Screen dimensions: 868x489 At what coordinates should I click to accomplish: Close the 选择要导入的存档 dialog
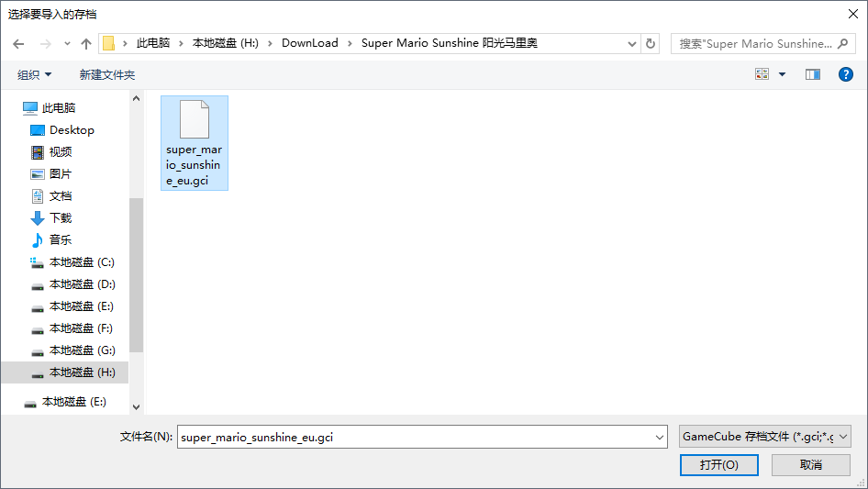point(853,14)
